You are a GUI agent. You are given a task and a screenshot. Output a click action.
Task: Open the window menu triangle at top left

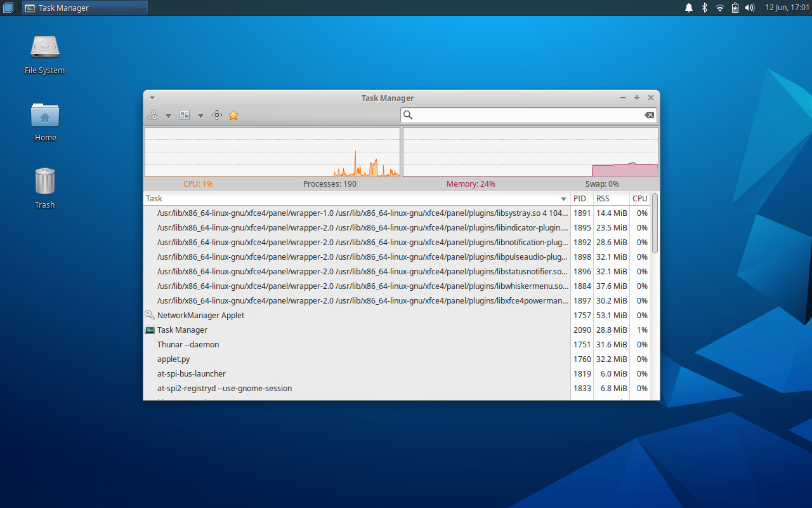(152, 98)
